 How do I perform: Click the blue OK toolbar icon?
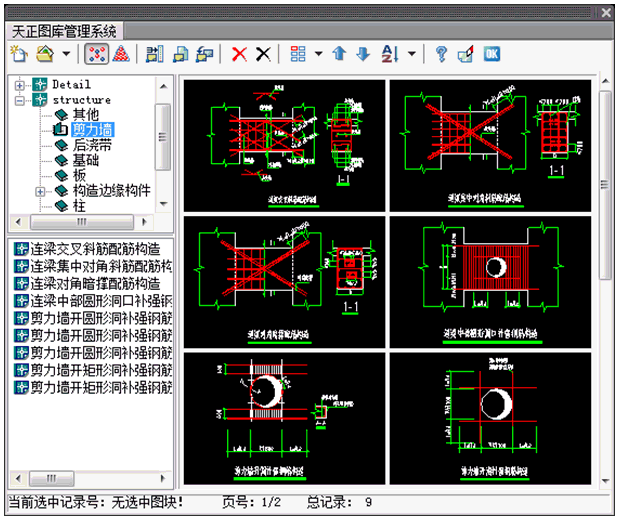(491, 54)
